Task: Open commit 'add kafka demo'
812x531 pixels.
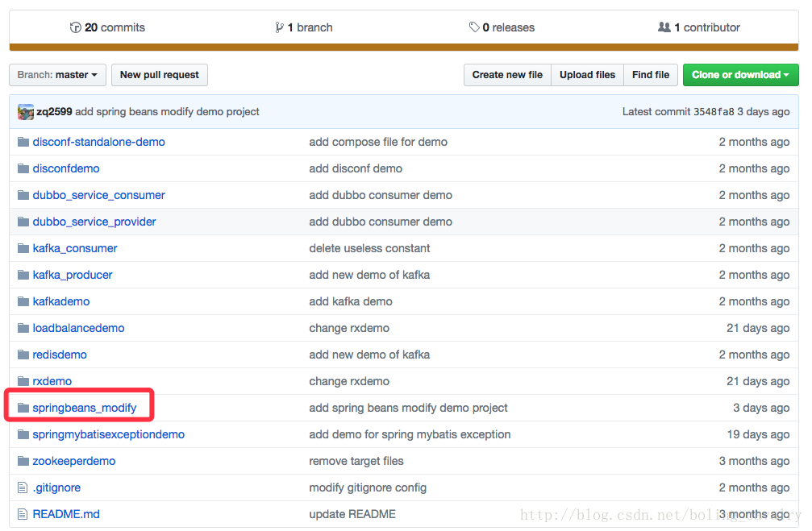Action: coord(351,301)
